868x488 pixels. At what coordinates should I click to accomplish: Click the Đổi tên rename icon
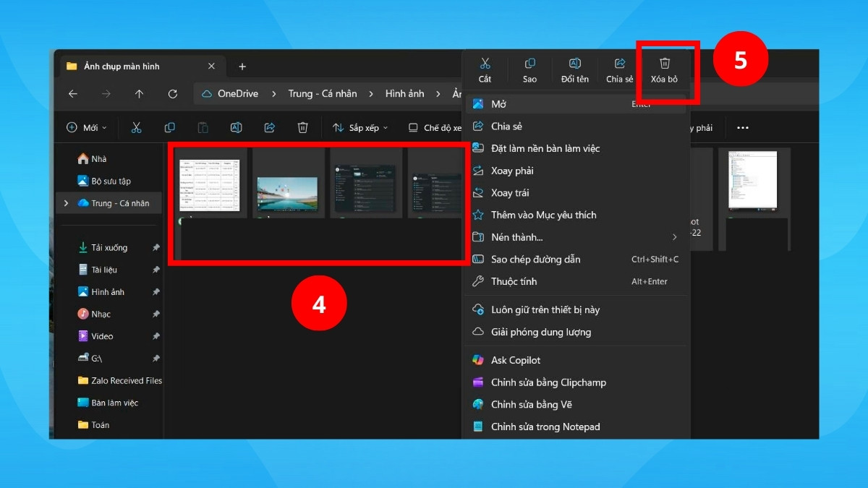pos(574,64)
